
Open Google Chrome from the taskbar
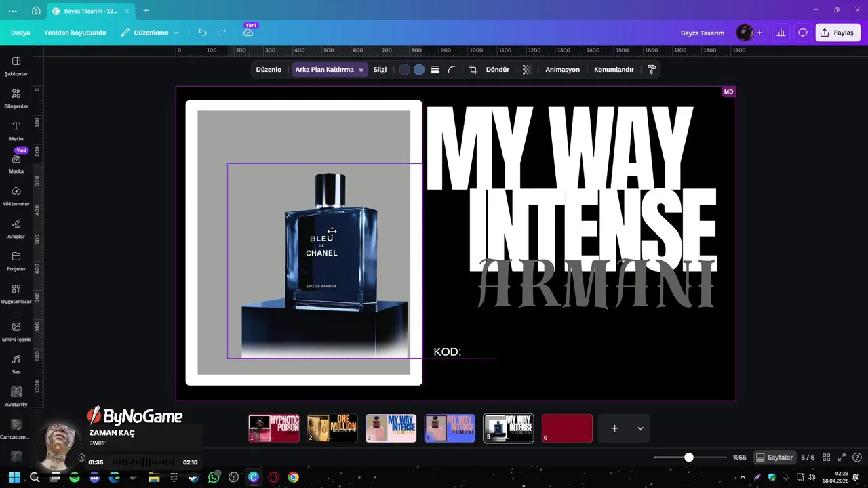click(x=293, y=477)
